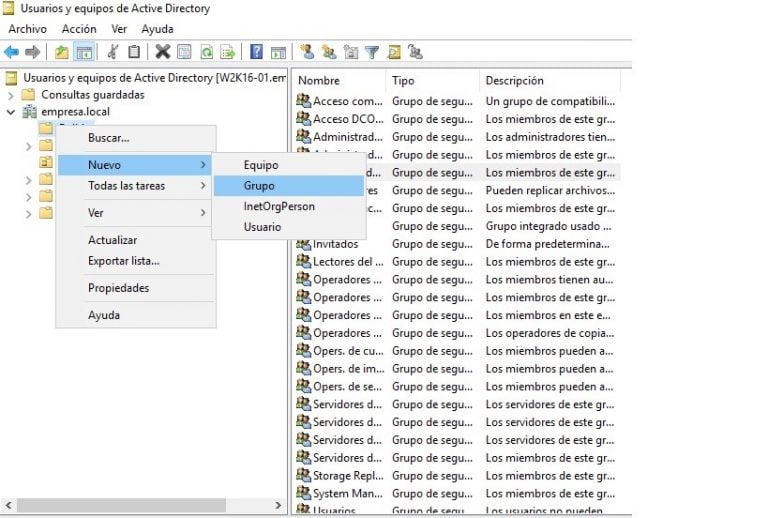Click description 'Grupo integrado usado ...'
The image size is (768, 518).
point(548,226)
